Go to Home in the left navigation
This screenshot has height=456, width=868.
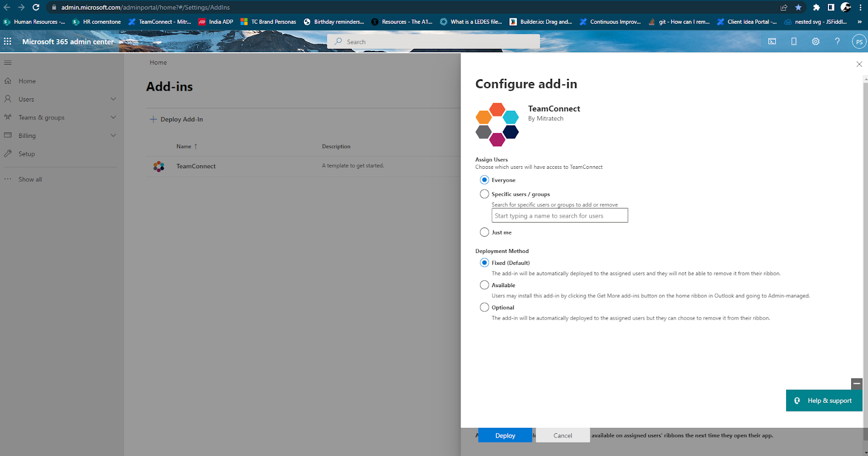[x=27, y=81]
